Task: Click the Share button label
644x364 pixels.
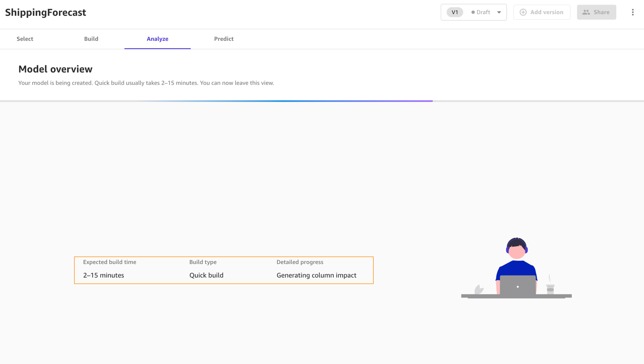Action: tap(601, 13)
